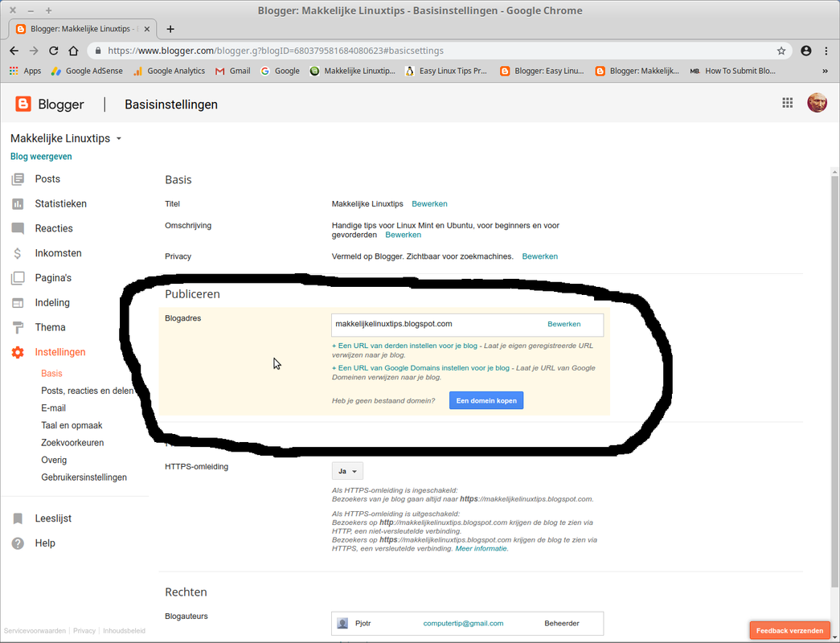Click the Feedback verzenden button
This screenshot has width=840, height=643.
click(789, 631)
